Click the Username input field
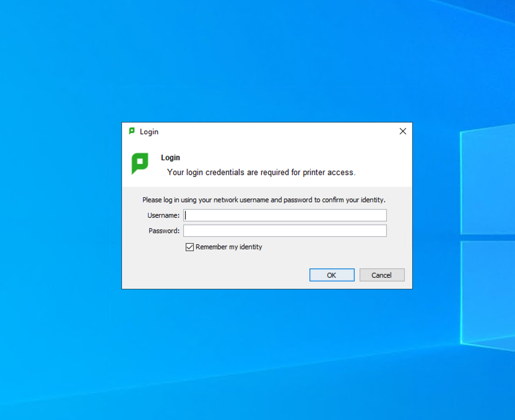This screenshot has width=515, height=420. [x=285, y=215]
